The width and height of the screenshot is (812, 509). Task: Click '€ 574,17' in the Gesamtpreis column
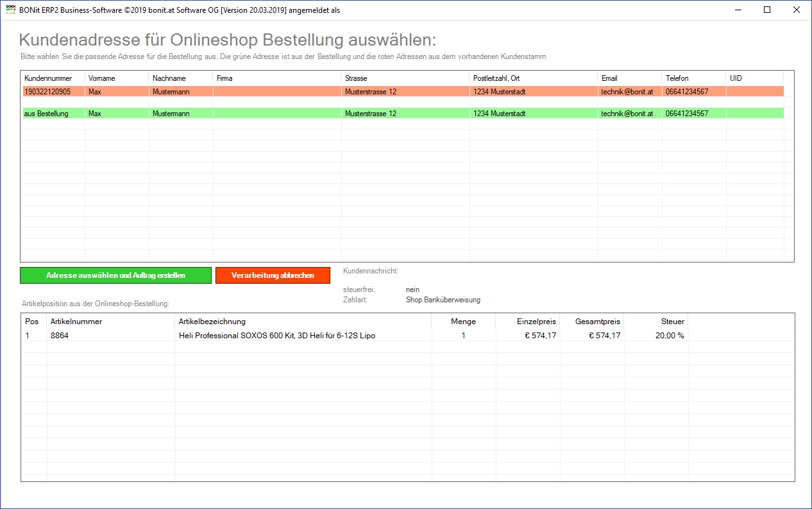(x=604, y=336)
